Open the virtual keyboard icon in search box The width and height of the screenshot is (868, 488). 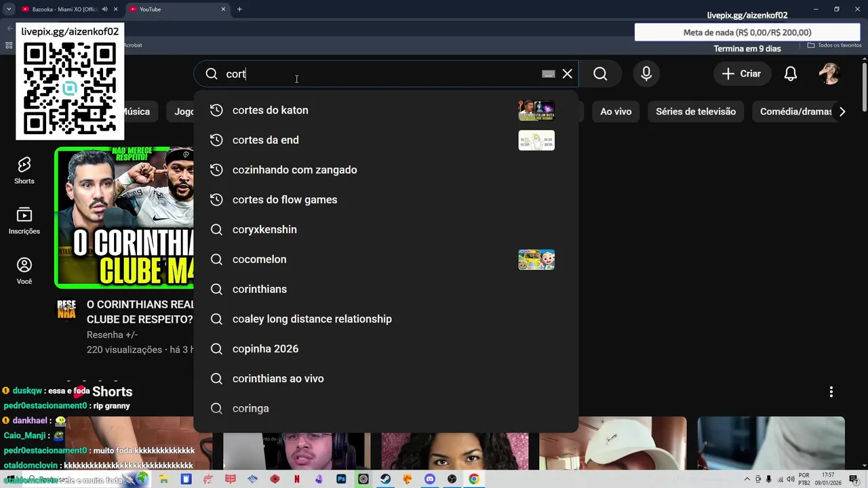pyautogui.click(x=549, y=74)
